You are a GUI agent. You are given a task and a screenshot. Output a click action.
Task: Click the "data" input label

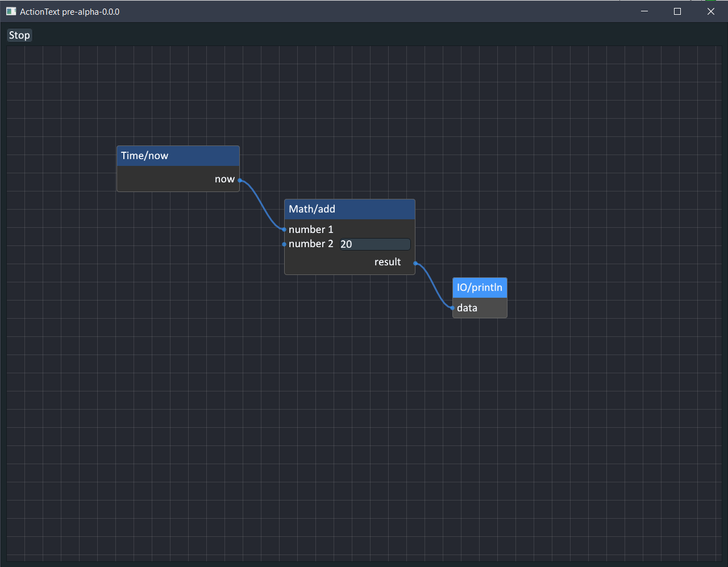pos(467,308)
